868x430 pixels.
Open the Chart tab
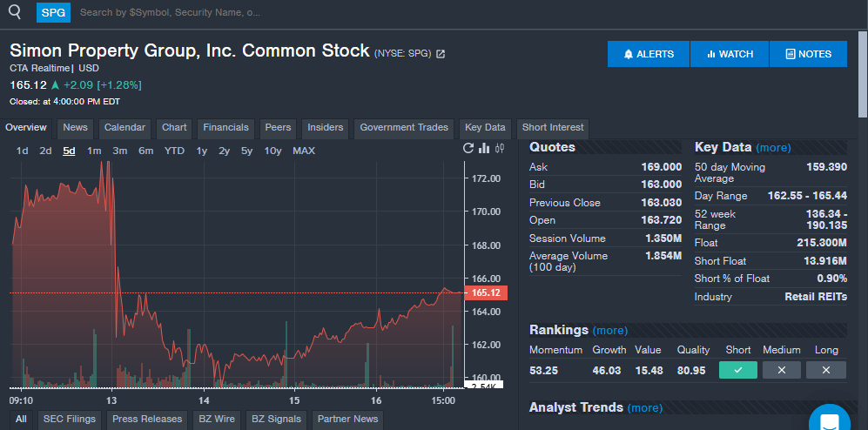point(174,128)
